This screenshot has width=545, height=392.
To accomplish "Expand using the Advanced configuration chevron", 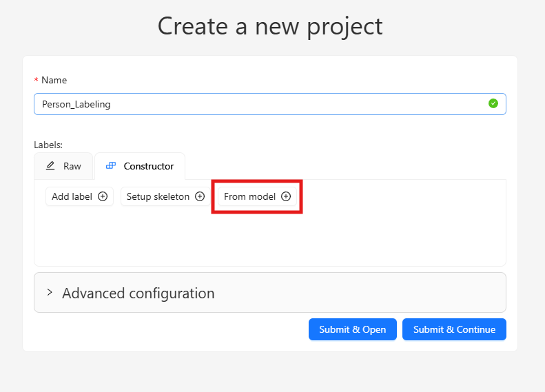I will click(50, 293).
